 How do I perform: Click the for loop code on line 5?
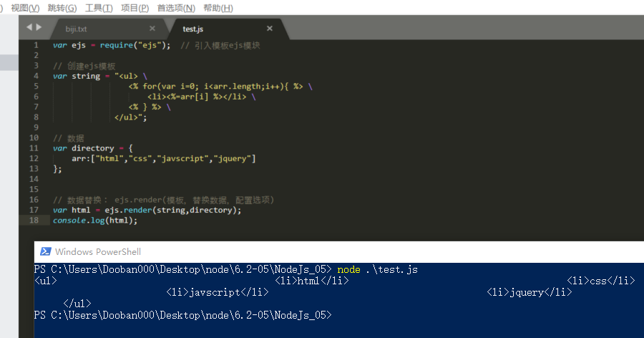tap(216, 87)
